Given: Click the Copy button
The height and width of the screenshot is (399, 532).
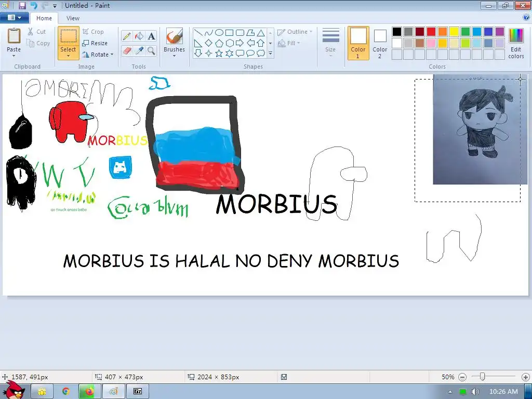Looking at the screenshot, I should point(38,43).
